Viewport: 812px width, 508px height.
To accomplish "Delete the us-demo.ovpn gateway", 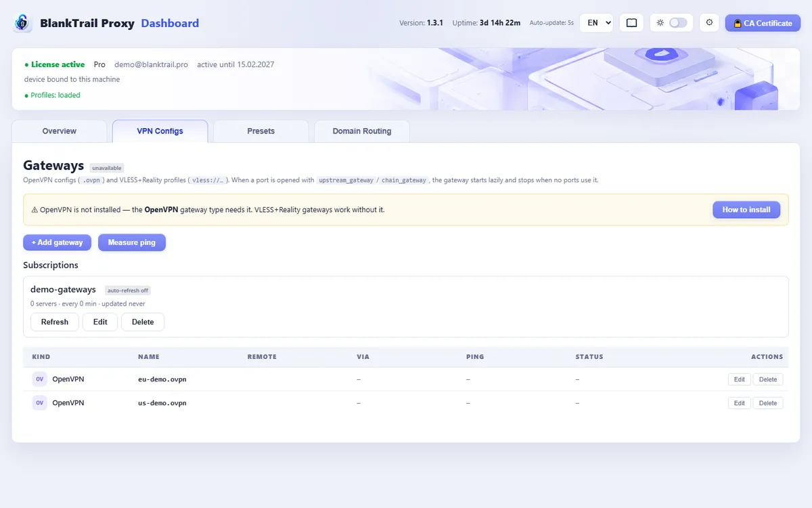I will (768, 403).
